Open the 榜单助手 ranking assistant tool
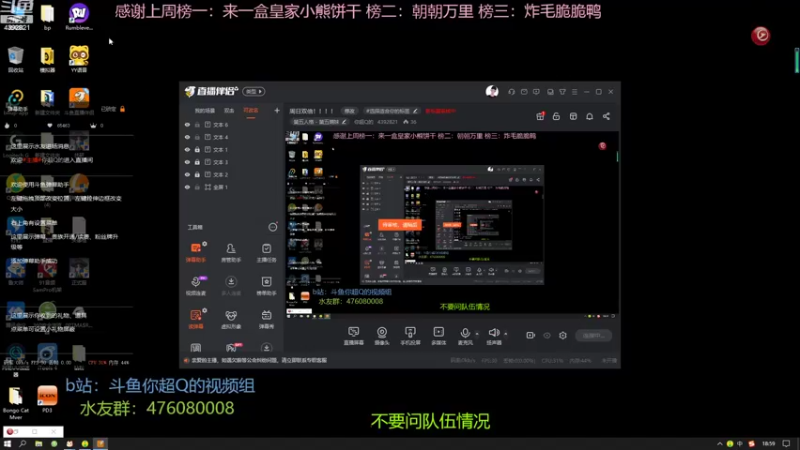The height and width of the screenshot is (450, 800). click(266, 286)
